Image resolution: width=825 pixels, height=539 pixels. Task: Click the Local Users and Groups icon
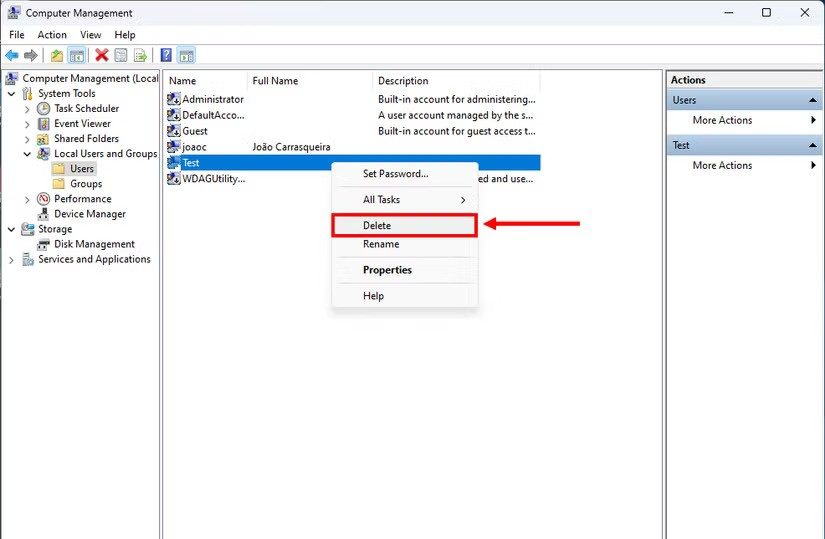44,154
